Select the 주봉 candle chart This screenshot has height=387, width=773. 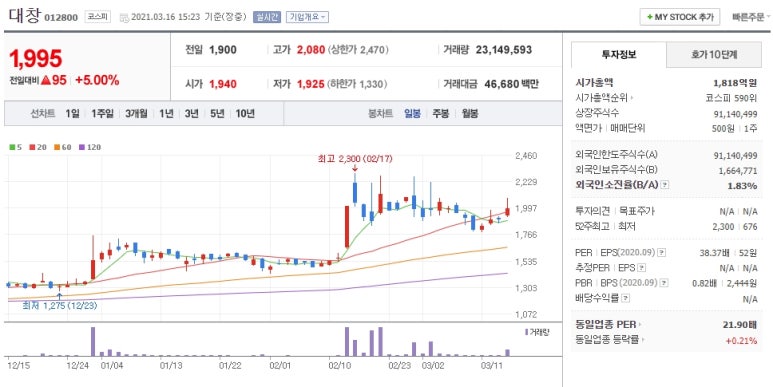[x=441, y=114]
